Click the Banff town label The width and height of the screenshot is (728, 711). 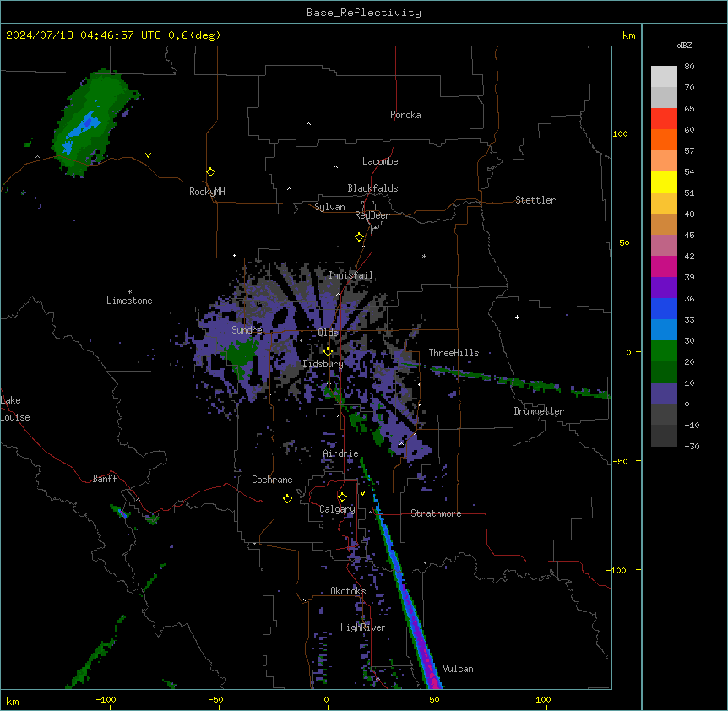pos(105,479)
